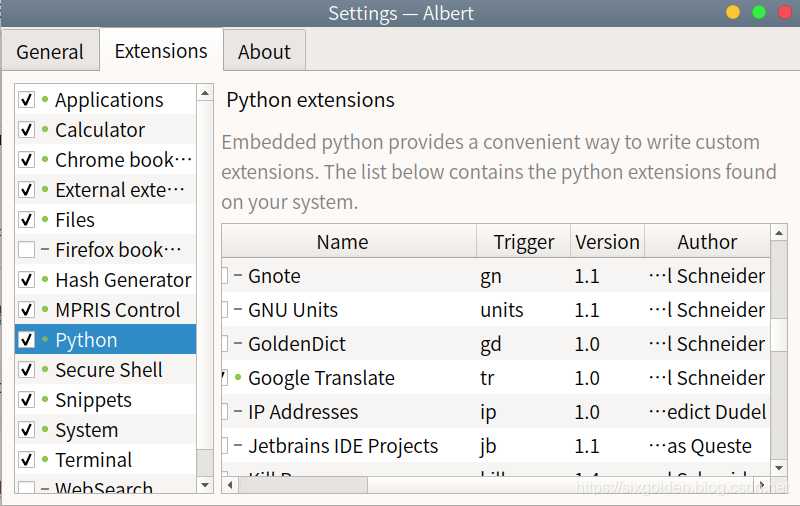Click the extension list scroll-up arrow

tap(205, 93)
